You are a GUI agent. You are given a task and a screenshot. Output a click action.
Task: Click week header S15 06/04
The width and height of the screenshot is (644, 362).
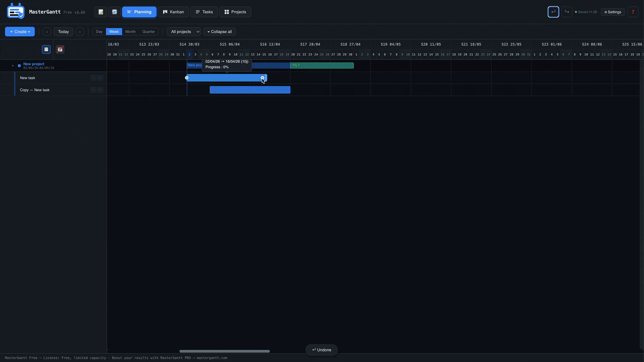pos(230,44)
